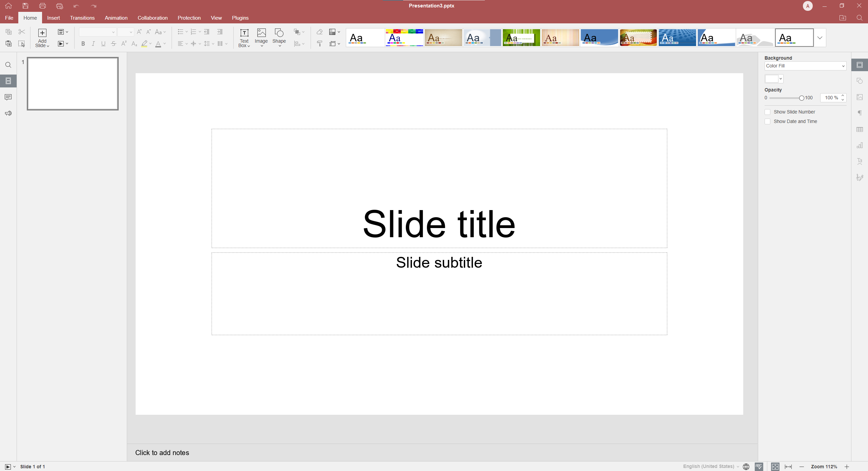Open Chart settings in the right sidebar
Viewport: 868px width, 471px height.
tap(860, 145)
